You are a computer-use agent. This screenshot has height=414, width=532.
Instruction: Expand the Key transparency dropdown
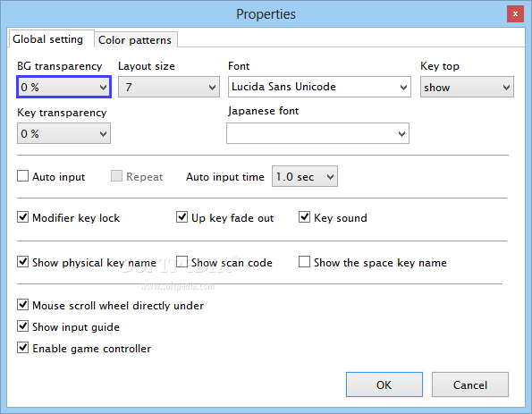coord(63,133)
